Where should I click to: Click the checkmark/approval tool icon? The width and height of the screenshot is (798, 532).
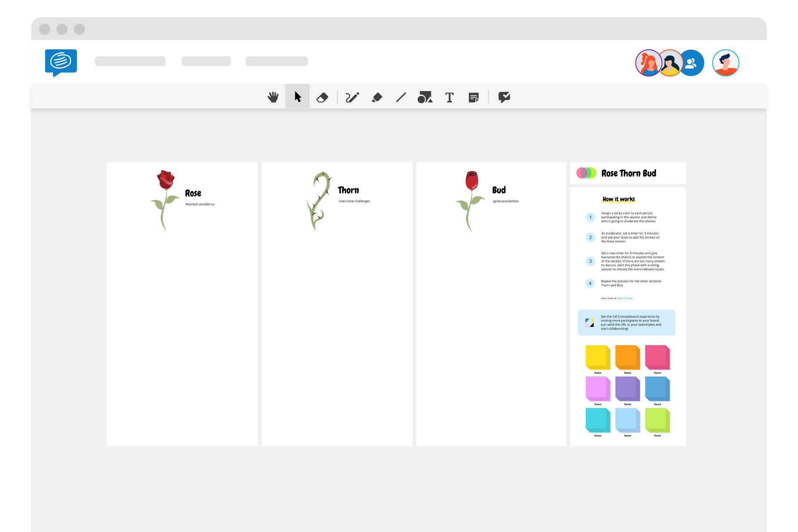pyautogui.click(x=504, y=97)
